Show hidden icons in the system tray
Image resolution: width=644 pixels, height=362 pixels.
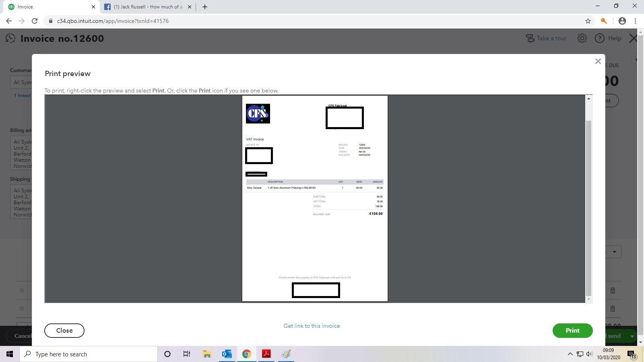point(570,354)
